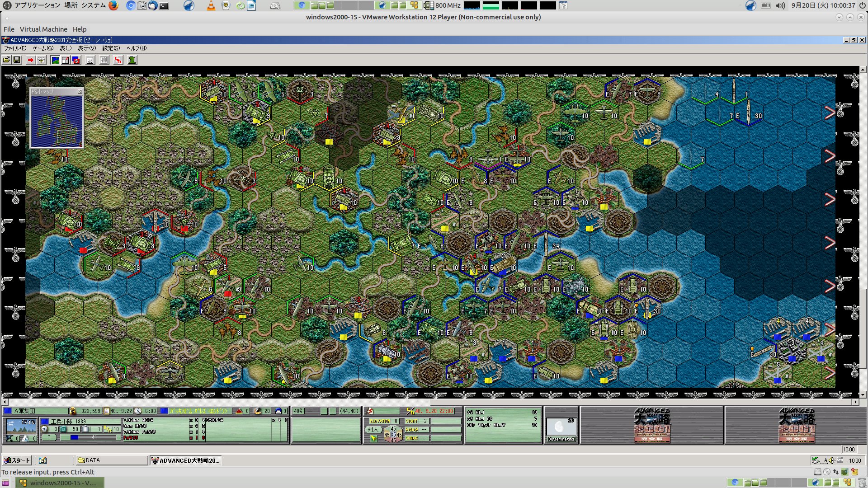Image resolution: width=868 pixels, height=488 pixels.
Task: Click the volume speaker icon in the top panel
Action: pyautogui.click(x=780, y=5)
